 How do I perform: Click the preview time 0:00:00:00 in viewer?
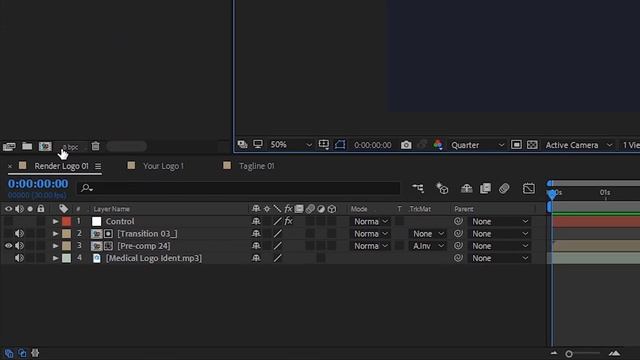373,145
